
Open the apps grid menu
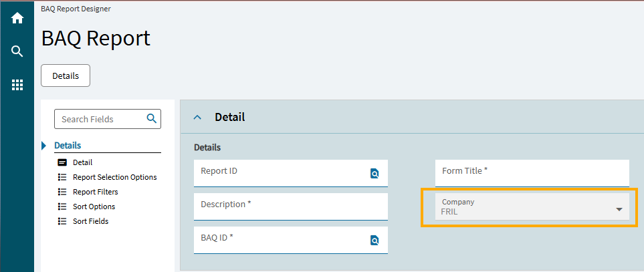tap(17, 85)
